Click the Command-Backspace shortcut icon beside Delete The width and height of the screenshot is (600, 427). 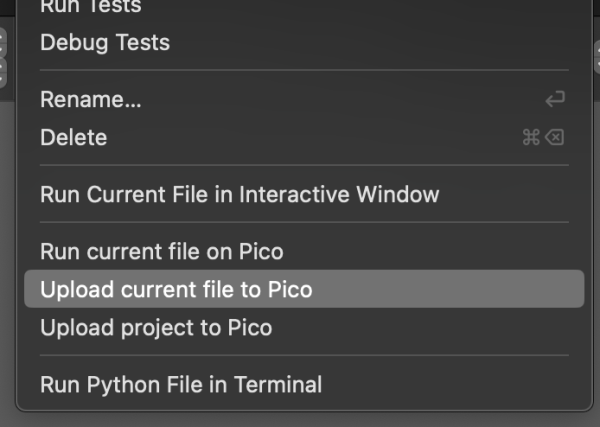(x=543, y=137)
